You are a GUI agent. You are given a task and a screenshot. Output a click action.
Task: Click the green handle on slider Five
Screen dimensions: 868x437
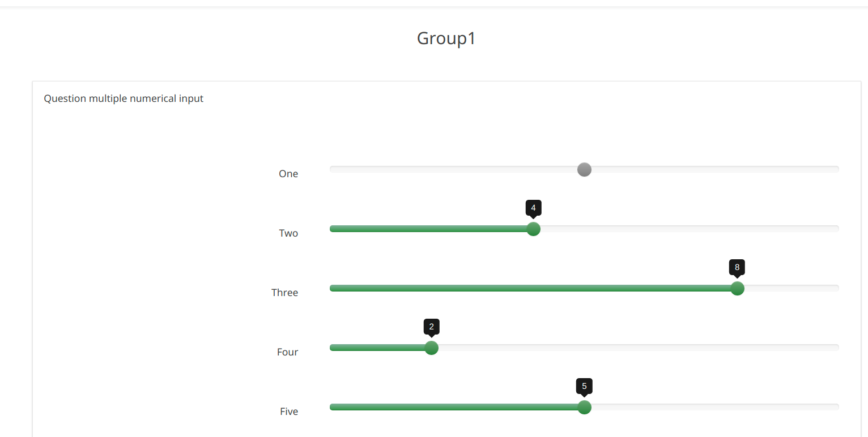point(584,408)
